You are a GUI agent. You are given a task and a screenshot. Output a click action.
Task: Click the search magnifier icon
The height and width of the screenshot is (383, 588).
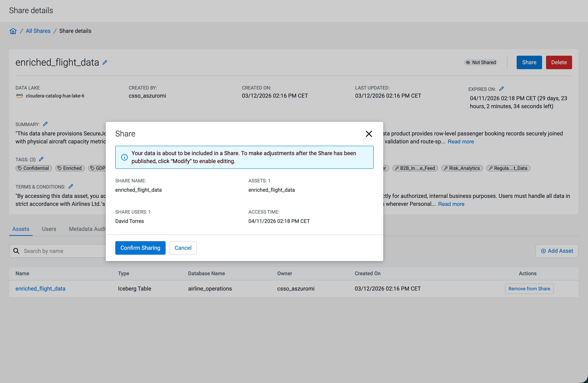(x=16, y=251)
